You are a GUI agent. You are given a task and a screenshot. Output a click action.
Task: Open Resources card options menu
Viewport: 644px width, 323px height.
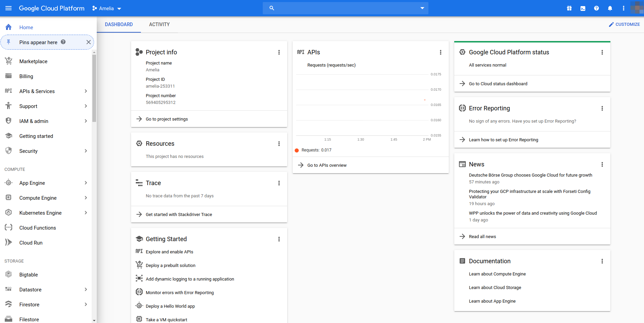[279, 144]
